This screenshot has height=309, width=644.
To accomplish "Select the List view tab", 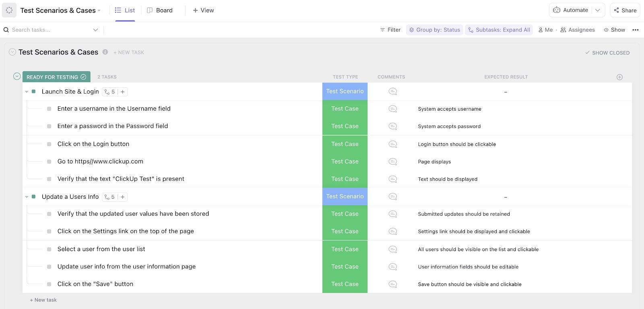I will (125, 10).
